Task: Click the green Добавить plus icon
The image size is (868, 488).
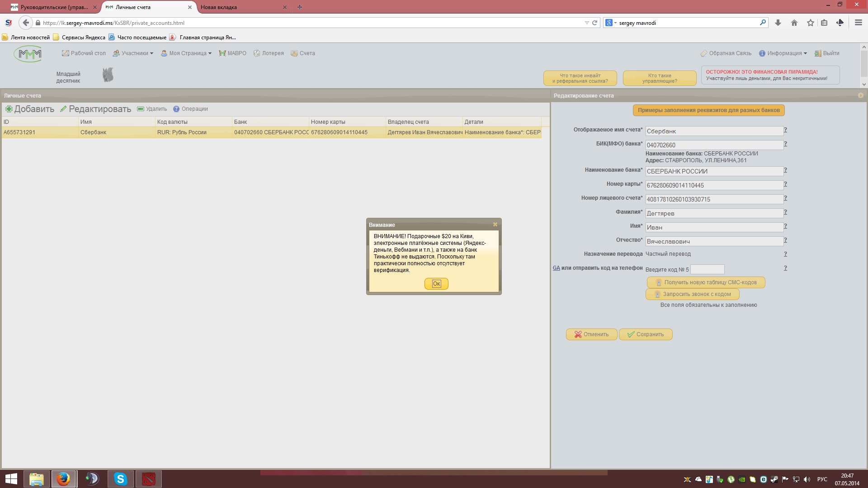Action: tap(9, 109)
